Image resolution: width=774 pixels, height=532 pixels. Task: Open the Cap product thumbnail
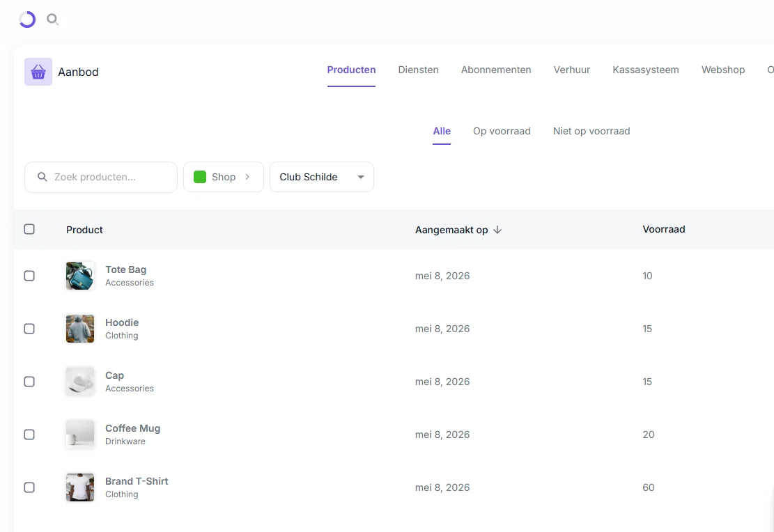point(80,381)
